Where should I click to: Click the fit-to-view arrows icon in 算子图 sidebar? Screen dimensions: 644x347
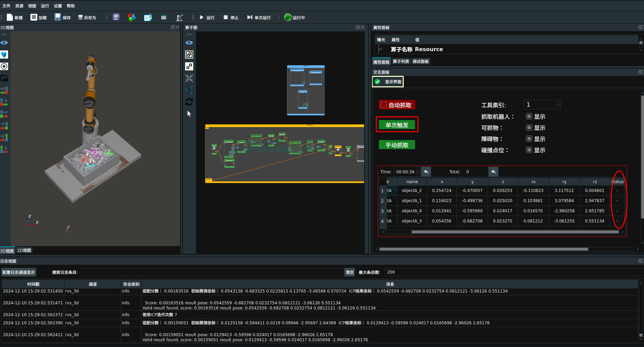(189, 78)
